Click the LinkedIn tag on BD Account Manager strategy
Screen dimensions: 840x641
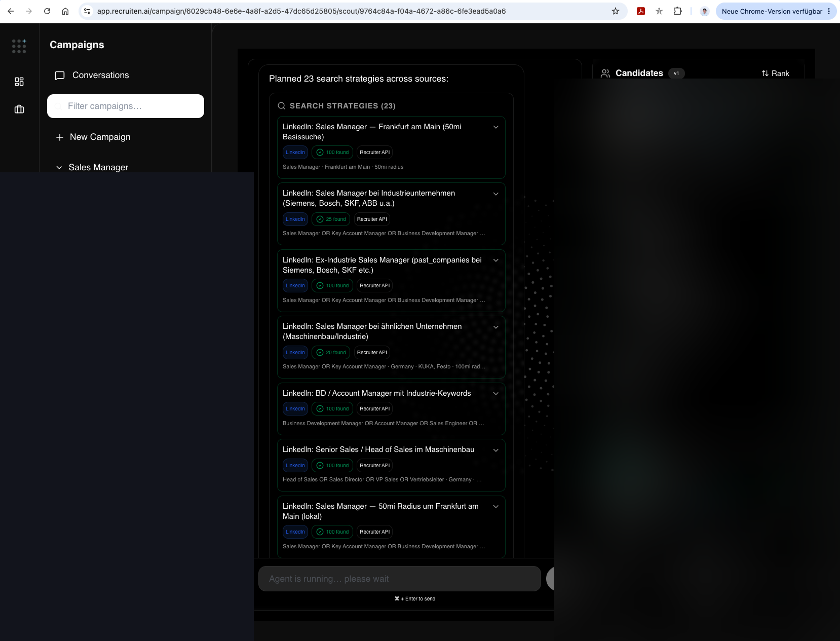point(295,409)
